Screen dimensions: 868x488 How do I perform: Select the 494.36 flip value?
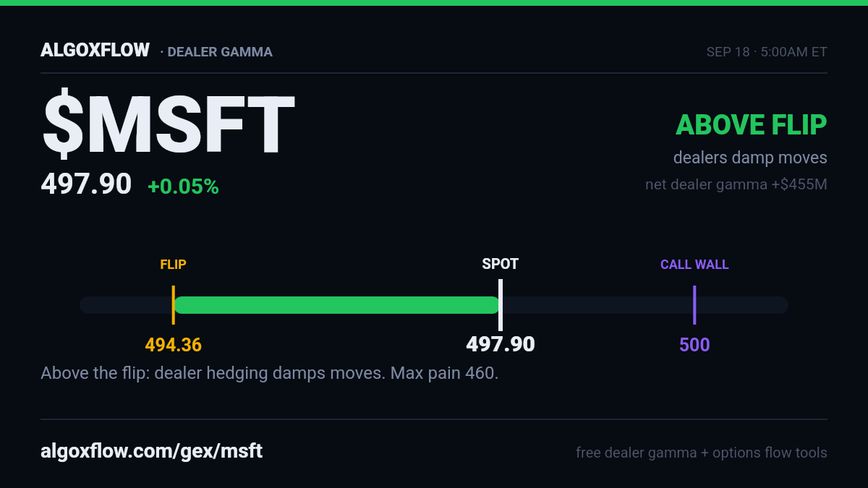tap(173, 345)
